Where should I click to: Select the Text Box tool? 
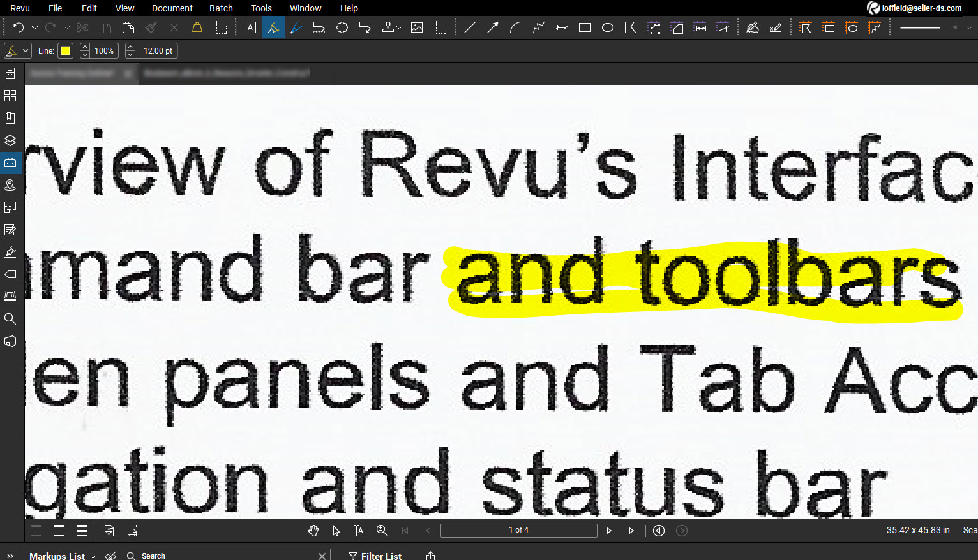click(x=250, y=27)
